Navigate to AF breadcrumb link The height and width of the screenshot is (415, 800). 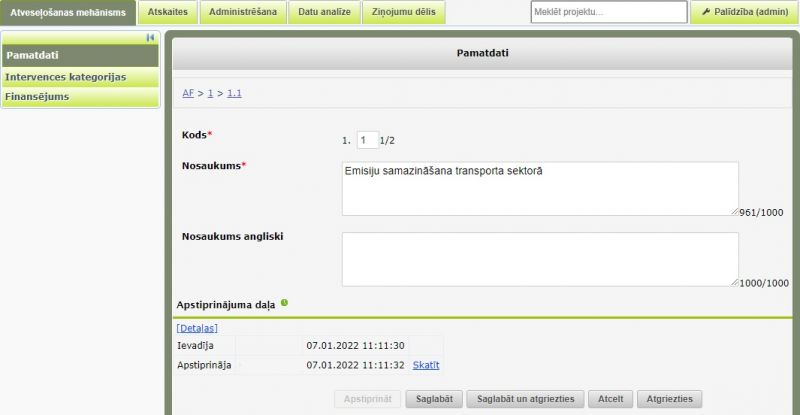(188, 93)
